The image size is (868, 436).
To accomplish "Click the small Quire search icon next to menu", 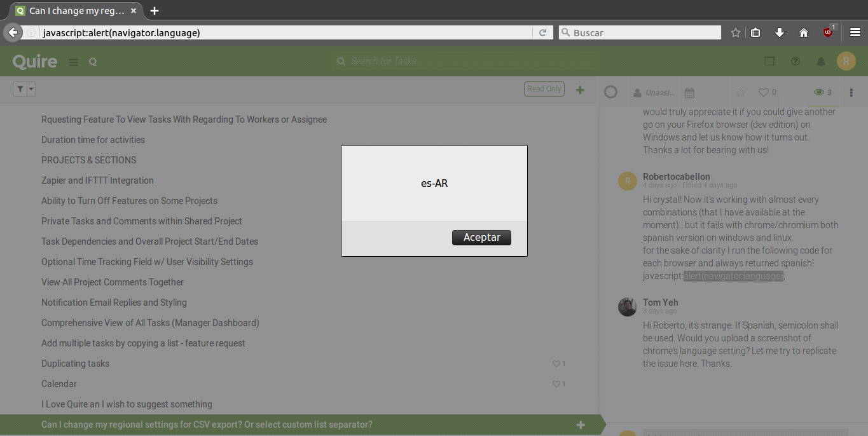I will 93,62.
